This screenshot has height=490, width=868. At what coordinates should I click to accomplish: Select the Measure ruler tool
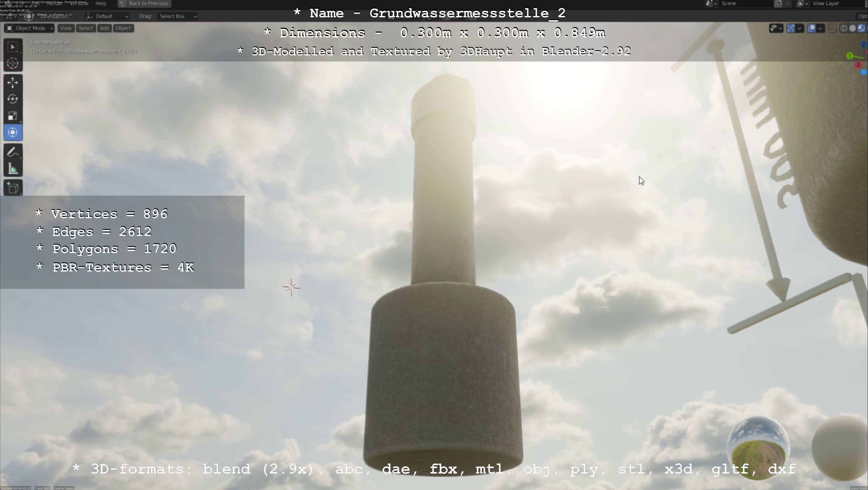click(13, 169)
